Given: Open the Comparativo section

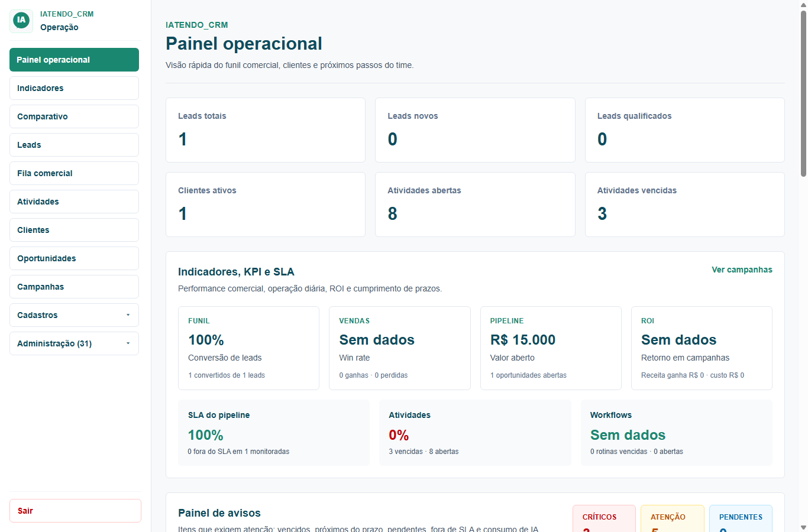Looking at the screenshot, I should (74, 116).
